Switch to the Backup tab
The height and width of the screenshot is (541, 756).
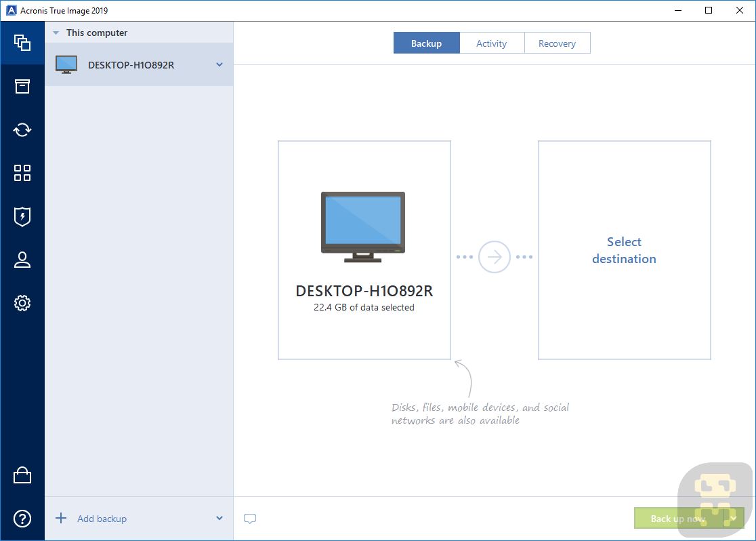426,43
